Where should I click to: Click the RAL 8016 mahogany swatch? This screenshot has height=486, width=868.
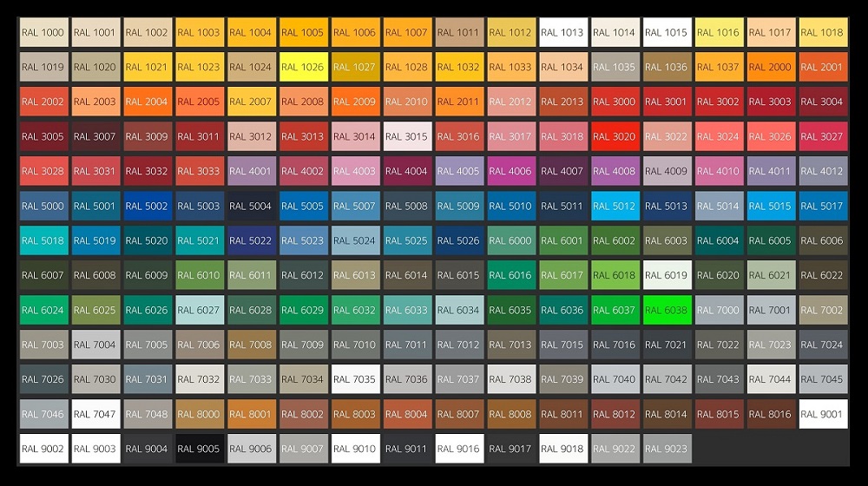[771, 414]
